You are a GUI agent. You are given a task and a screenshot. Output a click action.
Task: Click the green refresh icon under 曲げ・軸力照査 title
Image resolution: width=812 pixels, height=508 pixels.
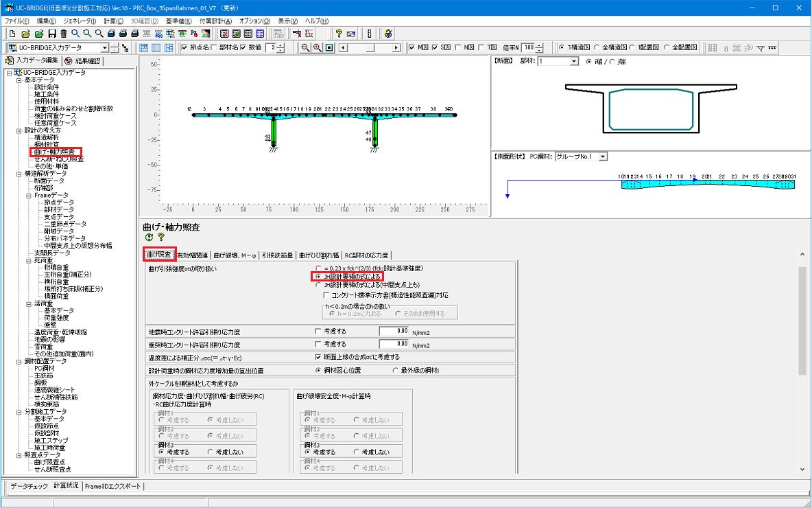pyautogui.click(x=149, y=237)
